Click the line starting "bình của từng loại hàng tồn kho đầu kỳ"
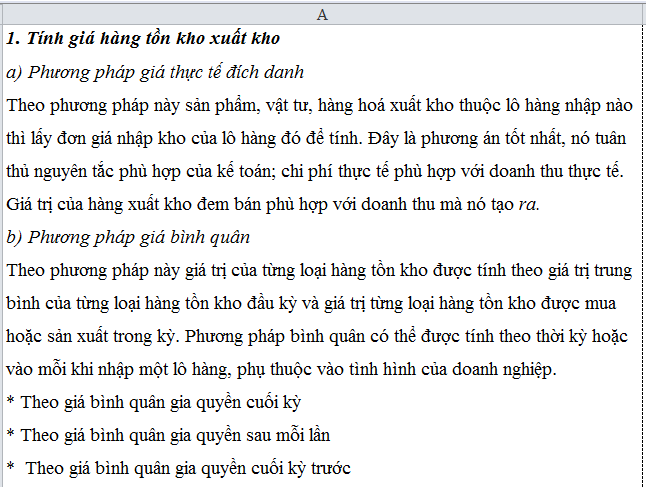Image resolution: width=646 pixels, height=487 pixels. coord(311,304)
